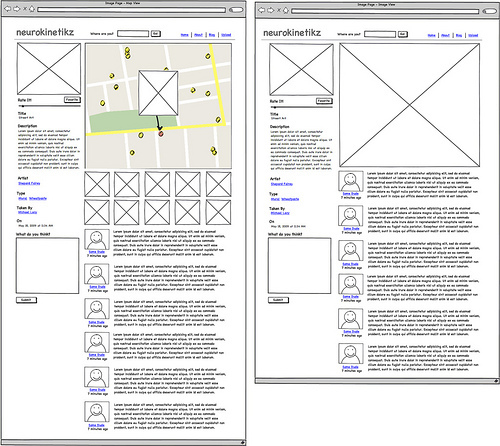Screen dimensions: 500x446
Task: Click the home icon in Map View browser
Action: 32,9
